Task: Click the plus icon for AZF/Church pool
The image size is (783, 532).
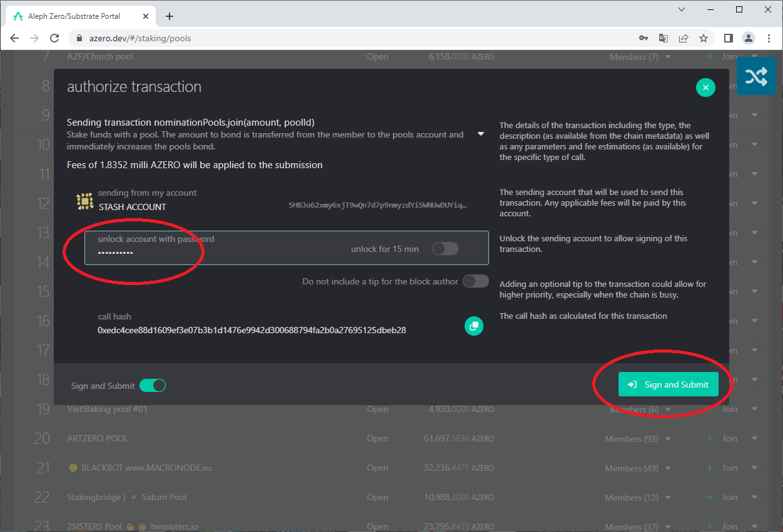Action: tap(710, 56)
